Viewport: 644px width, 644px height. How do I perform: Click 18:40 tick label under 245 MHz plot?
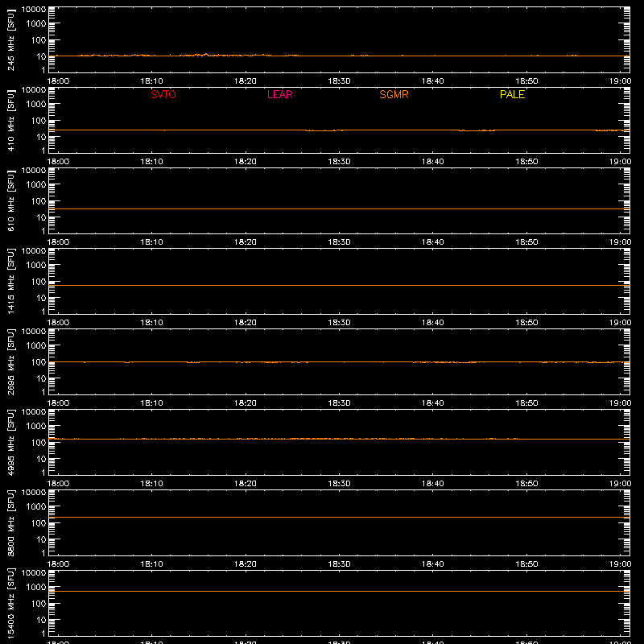433,81
